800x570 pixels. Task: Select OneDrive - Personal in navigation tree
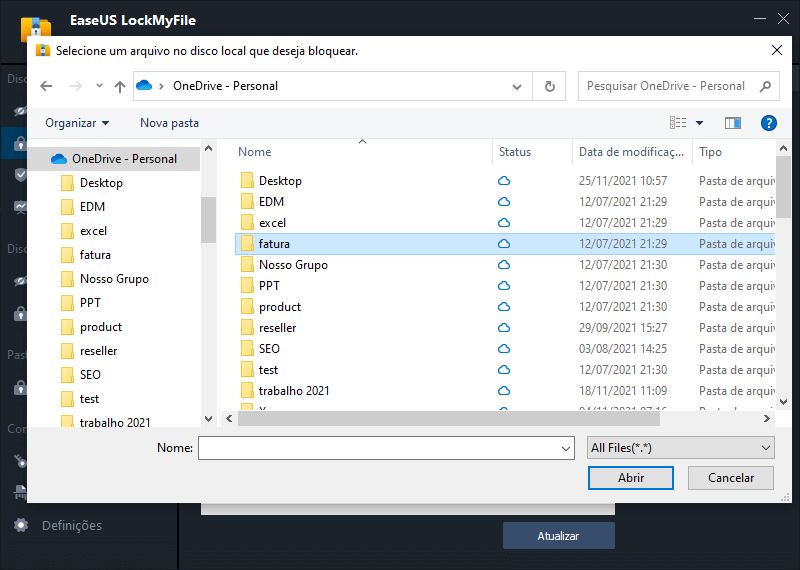pos(115,159)
